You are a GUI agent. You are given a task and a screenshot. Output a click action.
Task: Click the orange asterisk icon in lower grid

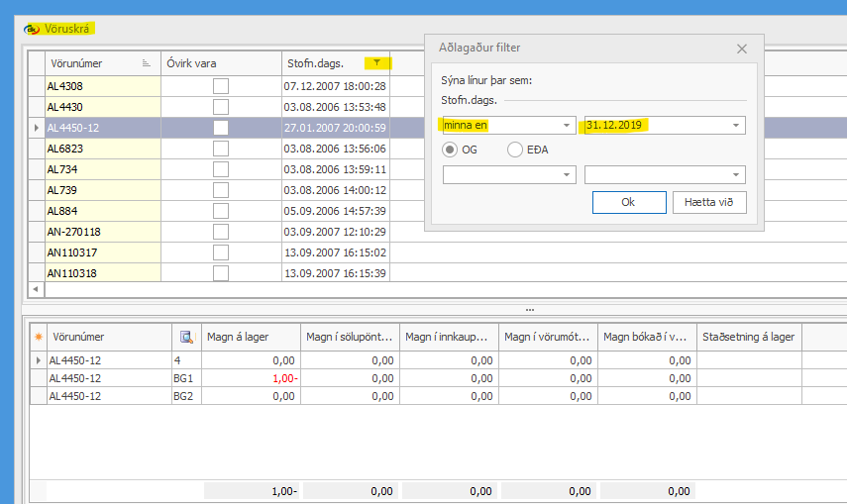(x=38, y=337)
